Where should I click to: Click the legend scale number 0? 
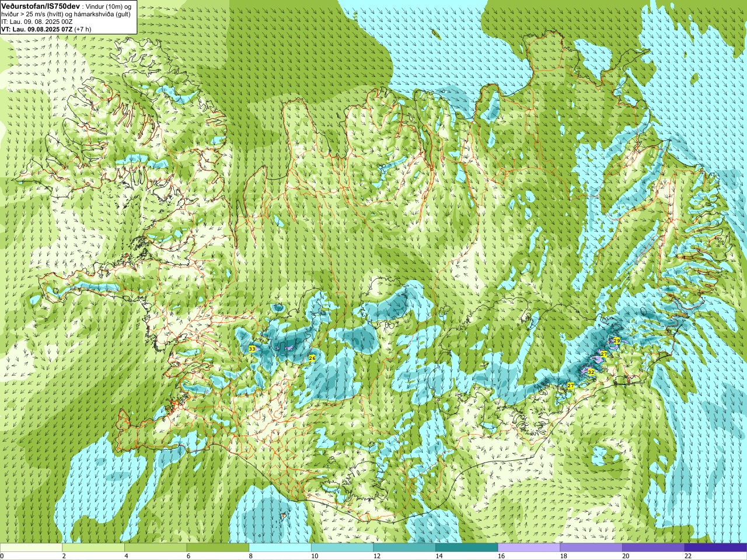pyautogui.click(x=2, y=556)
